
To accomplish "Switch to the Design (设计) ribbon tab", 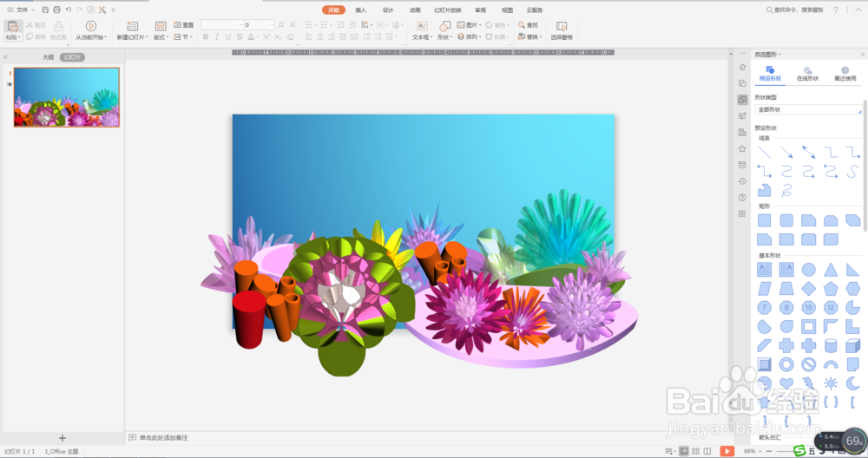I will tap(388, 10).
